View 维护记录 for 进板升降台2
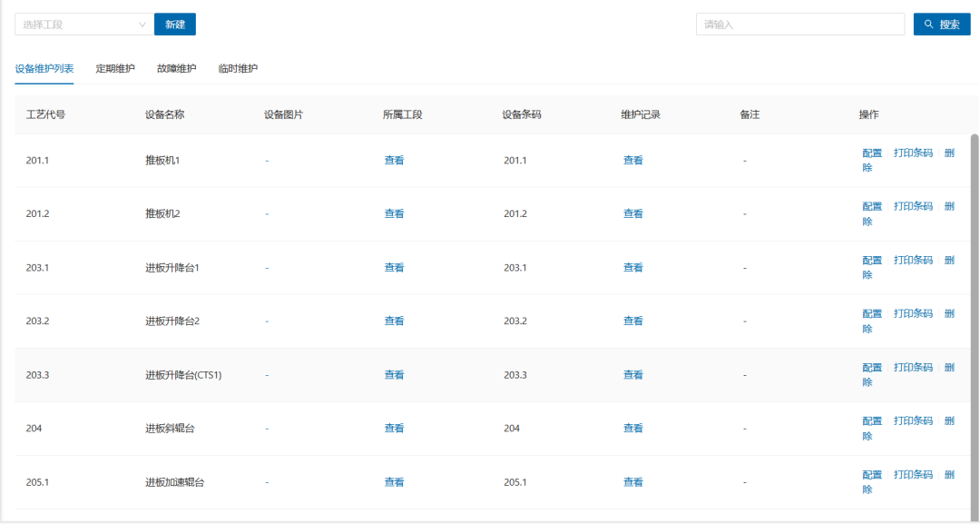Screen dimensions: 980x524 [633, 321]
